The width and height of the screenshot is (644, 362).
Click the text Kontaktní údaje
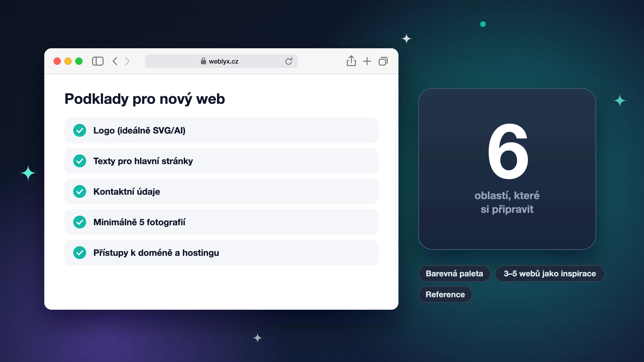[127, 191]
